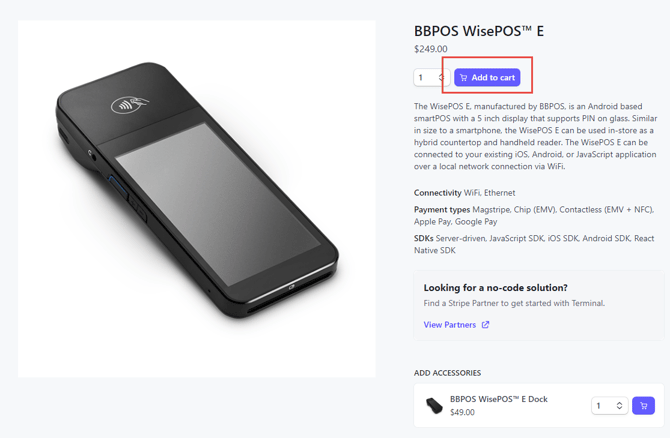Click the contactless symbol on the device photo
670x438 pixels.
point(126,104)
